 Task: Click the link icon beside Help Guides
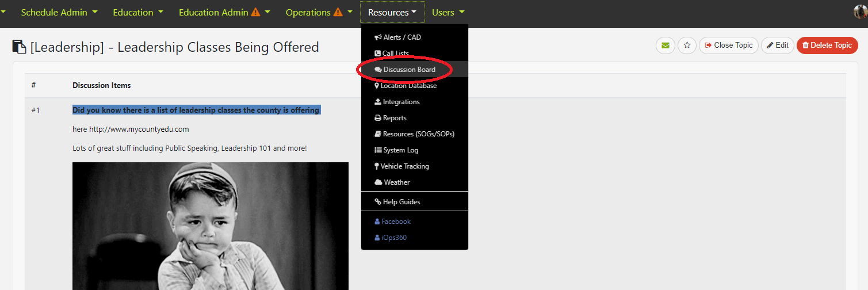click(378, 202)
